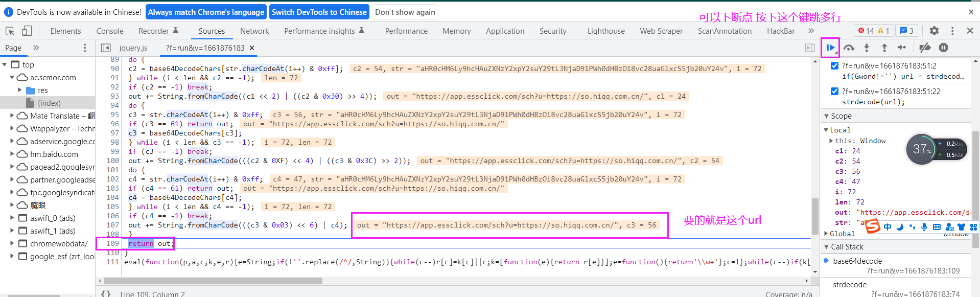Click the network speed floating widget
This screenshot has width=980, height=297.
click(x=936, y=149)
